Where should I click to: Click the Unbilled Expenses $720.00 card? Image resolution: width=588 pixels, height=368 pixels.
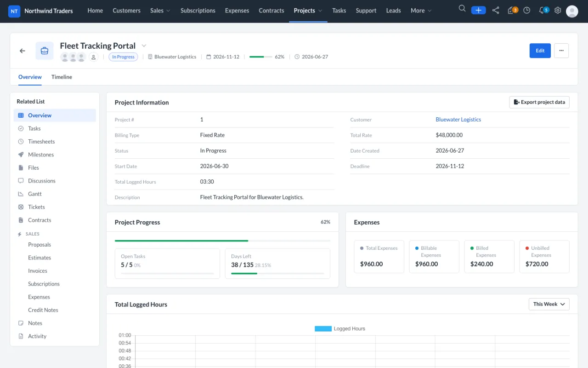click(x=544, y=257)
